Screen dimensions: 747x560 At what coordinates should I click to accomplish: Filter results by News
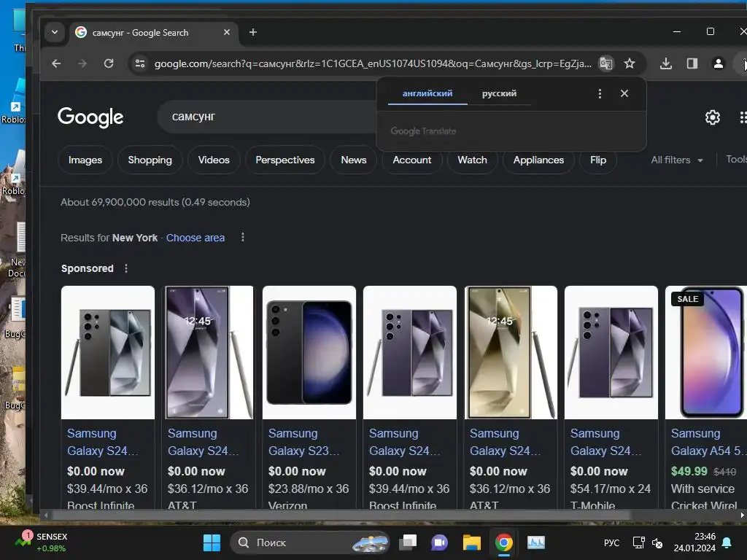(x=354, y=160)
